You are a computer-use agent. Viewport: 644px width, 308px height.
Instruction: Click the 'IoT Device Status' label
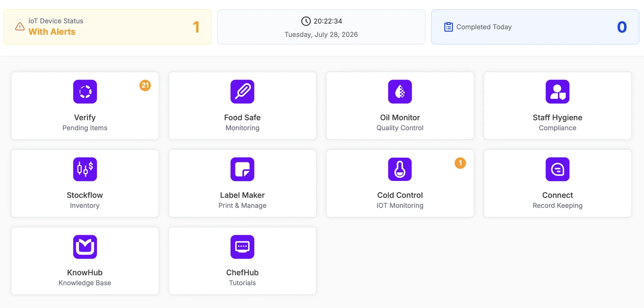point(56,21)
